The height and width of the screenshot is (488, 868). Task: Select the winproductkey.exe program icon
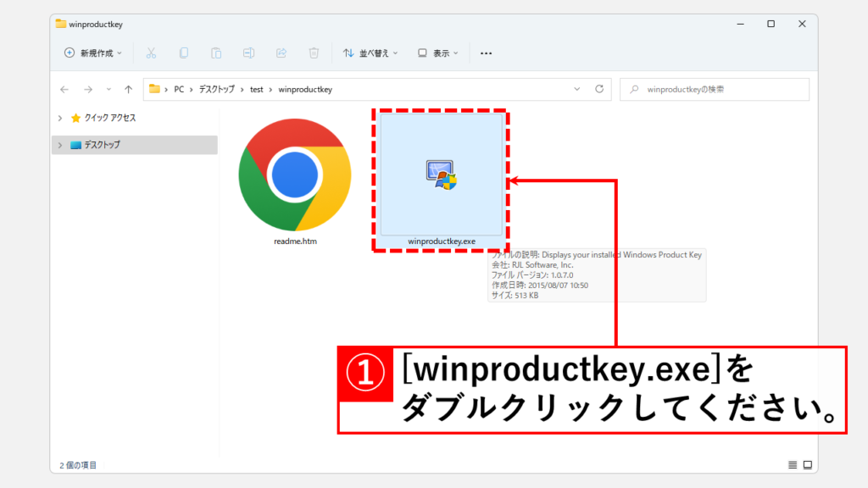point(441,175)
